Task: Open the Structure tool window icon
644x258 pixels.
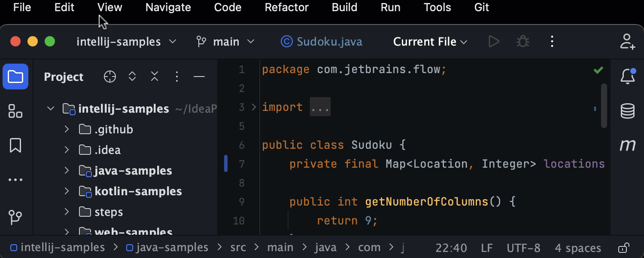Action: coord(15,111)
